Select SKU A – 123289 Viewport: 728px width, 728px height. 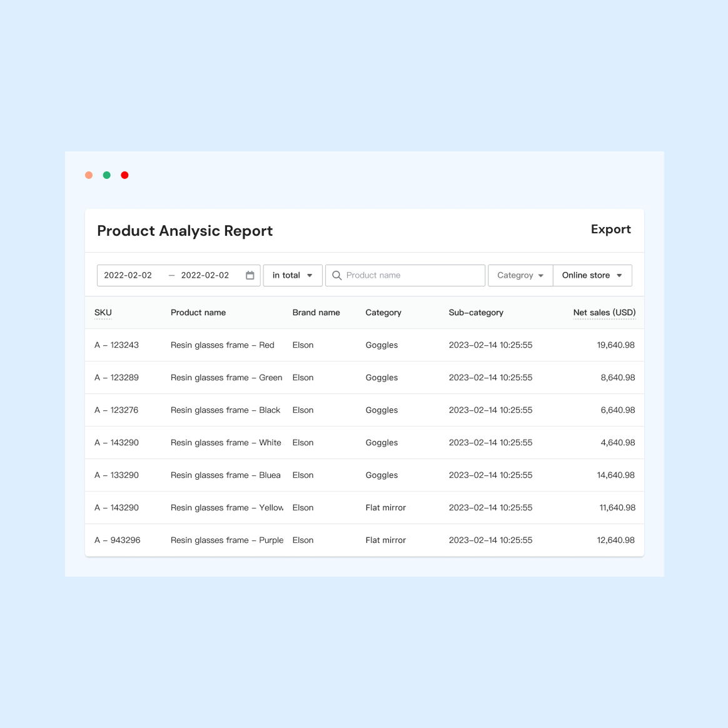[x=116, y=378]
